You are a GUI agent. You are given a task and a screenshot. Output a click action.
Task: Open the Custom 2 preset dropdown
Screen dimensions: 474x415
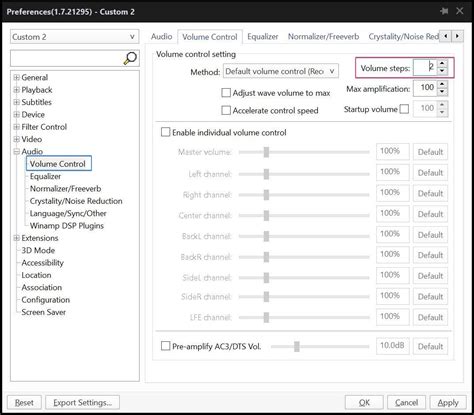[x=75, y=37]
